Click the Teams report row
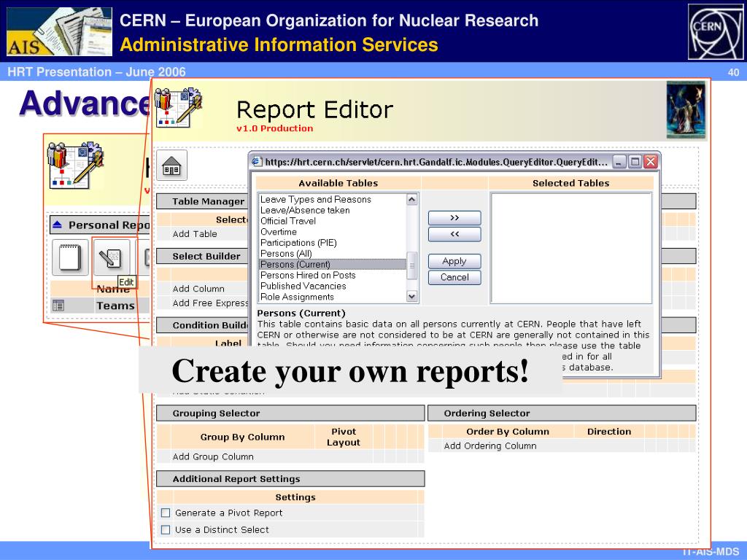Screen dimensions: 747x560 pos(100,306)
